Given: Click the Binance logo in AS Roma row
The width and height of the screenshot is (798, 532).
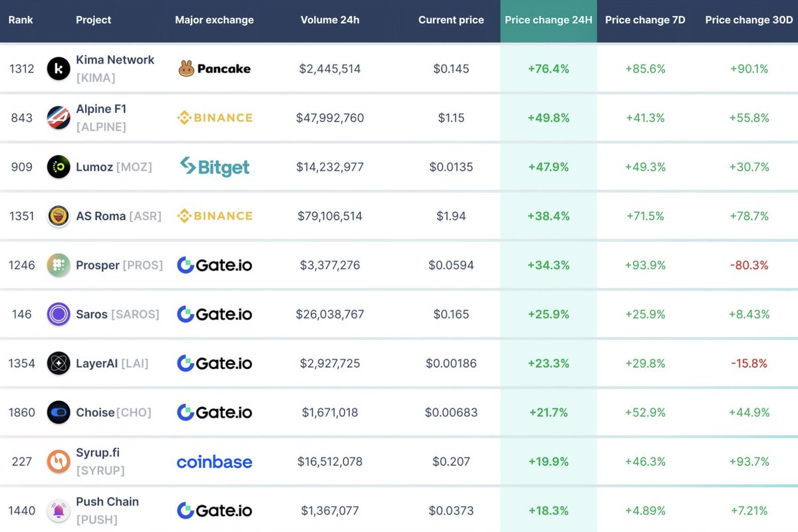Looking at the screenshot, I should 214,216.
